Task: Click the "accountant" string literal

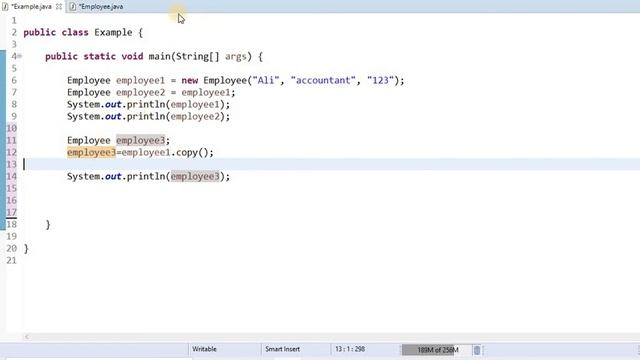Action: [323, 80]
